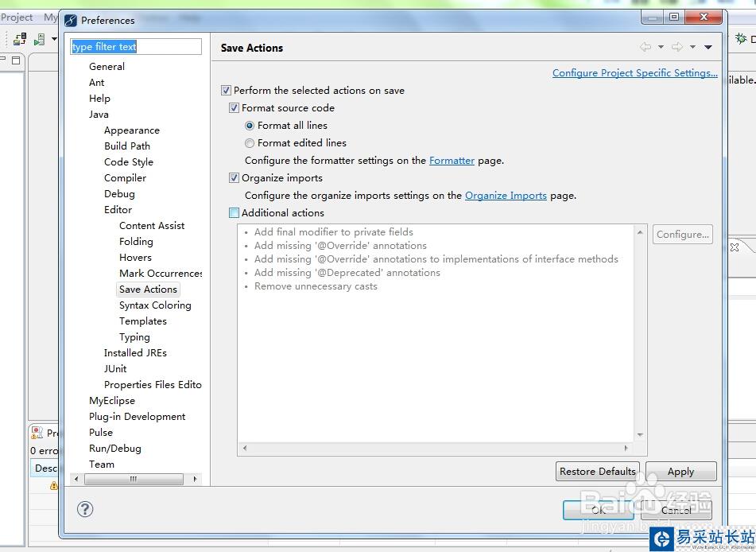Click actions list vertical scrollbar up arrow

[640, 232]
